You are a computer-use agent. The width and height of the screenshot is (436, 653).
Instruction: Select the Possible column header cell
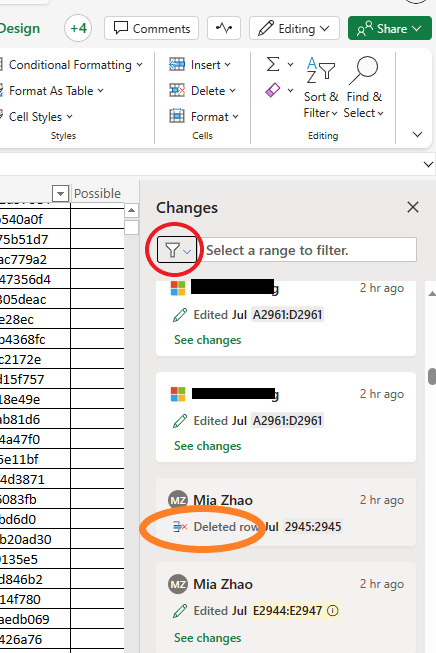(98, 194)
